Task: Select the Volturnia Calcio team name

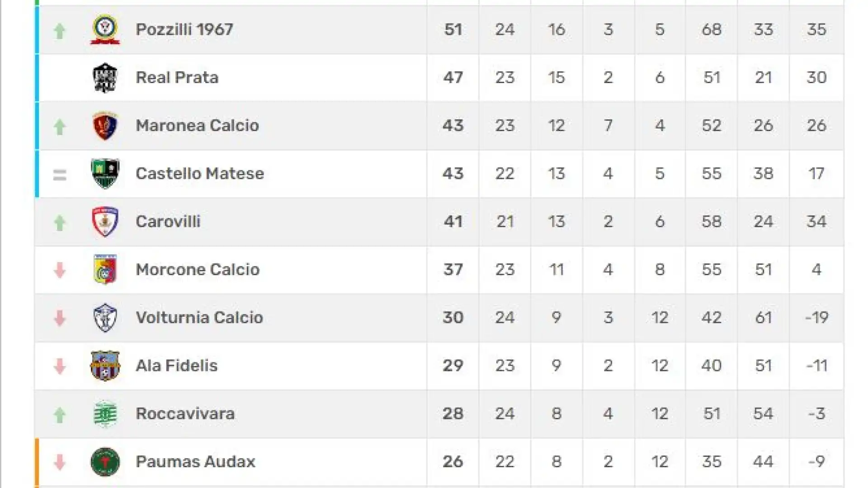Action: pos(199,318)
